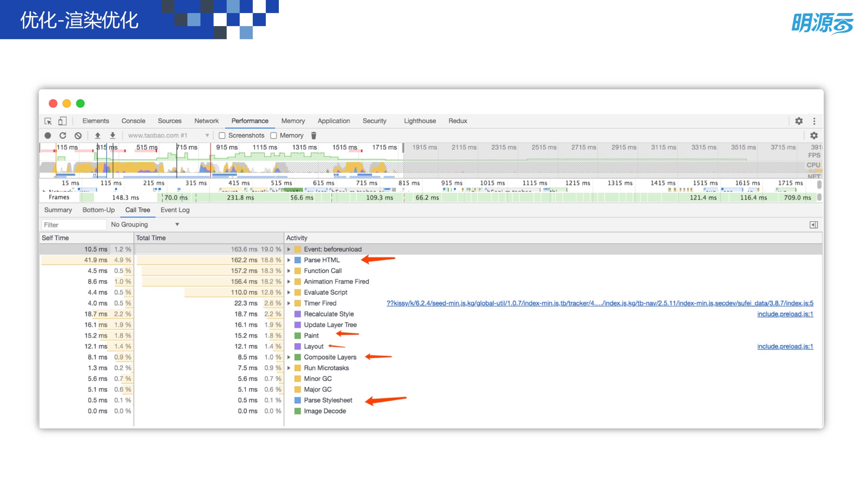Image resolution: width=868 pixels, height=489 pixels.
Task: Select the Major GC row
Action: pyautogui.click(x=431, y=389)
